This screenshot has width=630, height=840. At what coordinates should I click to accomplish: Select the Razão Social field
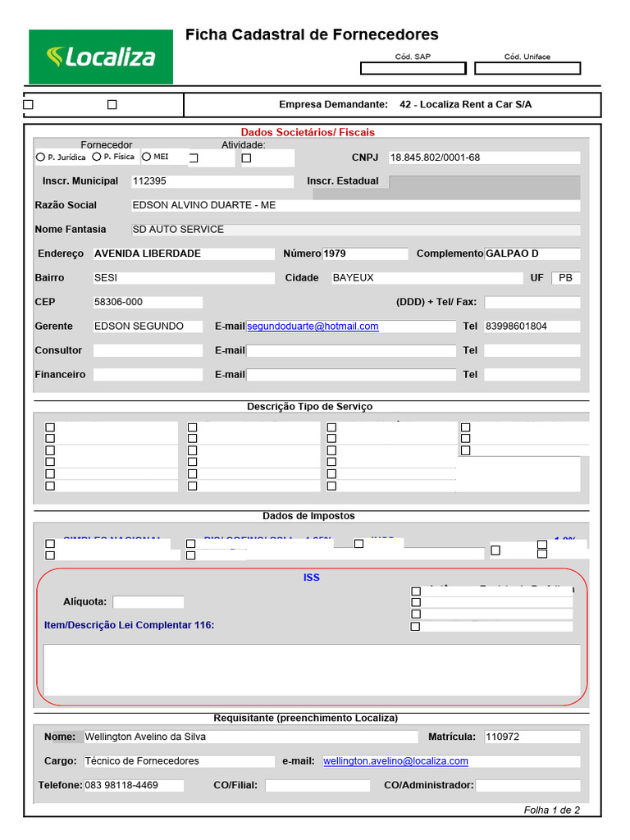(356, 205)
